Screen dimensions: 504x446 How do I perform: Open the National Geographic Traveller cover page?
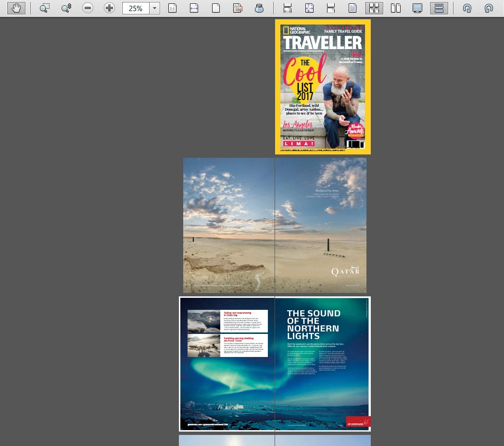(x=323, y=87)
